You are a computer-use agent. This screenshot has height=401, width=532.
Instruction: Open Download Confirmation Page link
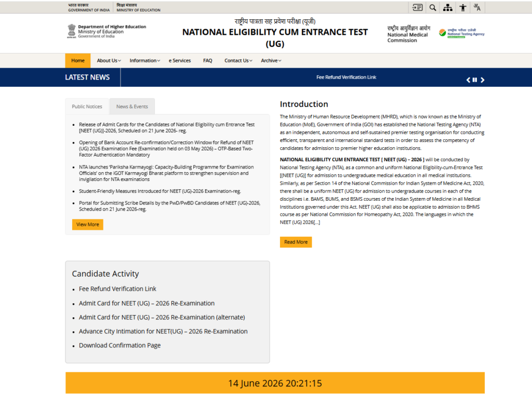coord(120,345)
